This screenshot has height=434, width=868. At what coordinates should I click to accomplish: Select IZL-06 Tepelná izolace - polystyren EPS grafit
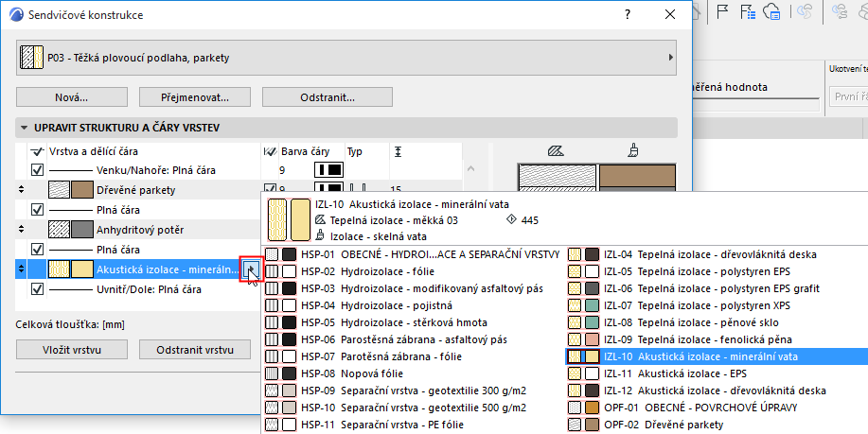(717, 288)
